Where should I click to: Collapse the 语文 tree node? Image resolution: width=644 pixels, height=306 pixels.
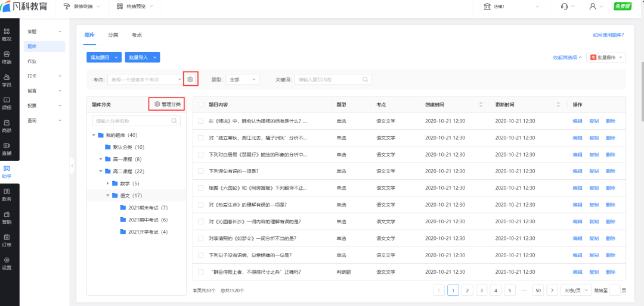(108, 195)
